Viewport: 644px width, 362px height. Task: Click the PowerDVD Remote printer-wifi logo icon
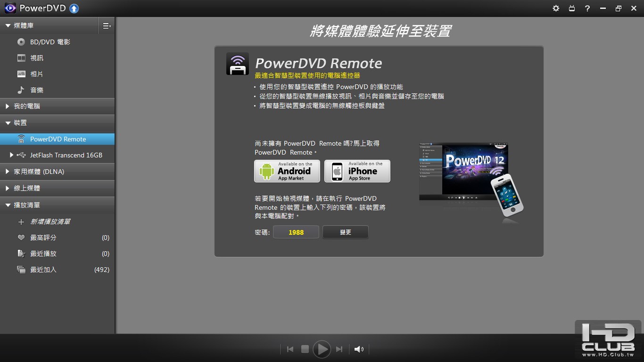(238, 64)
